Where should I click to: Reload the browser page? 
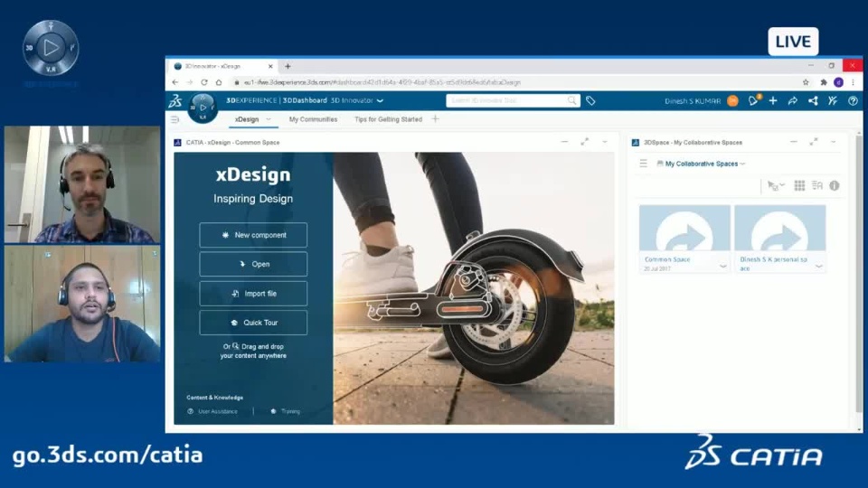204,82
